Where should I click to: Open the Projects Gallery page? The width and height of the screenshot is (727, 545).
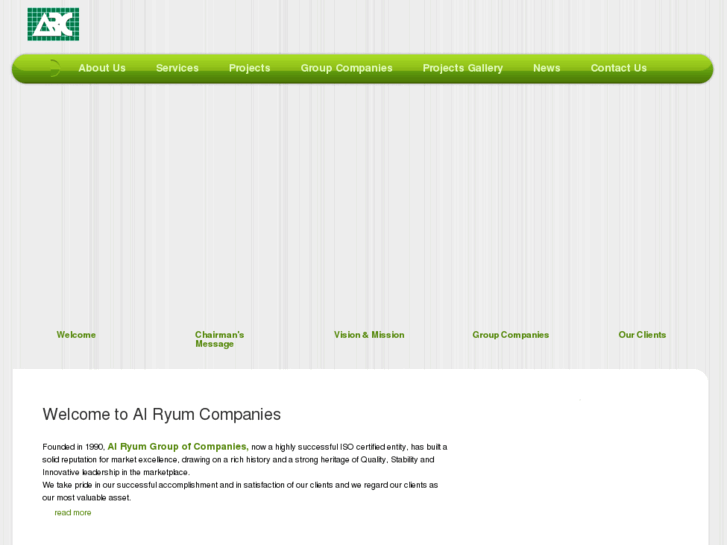[x=463, y=68]
